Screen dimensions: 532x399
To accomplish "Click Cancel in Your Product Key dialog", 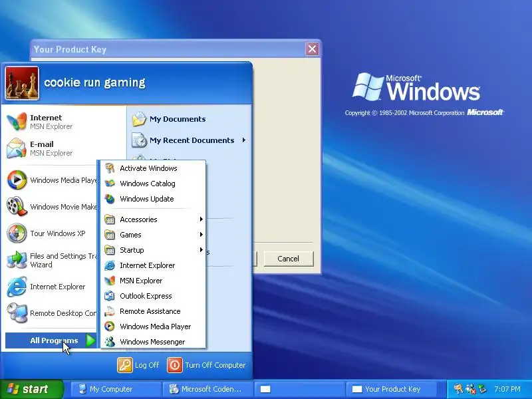I will [x=289, y=259].
